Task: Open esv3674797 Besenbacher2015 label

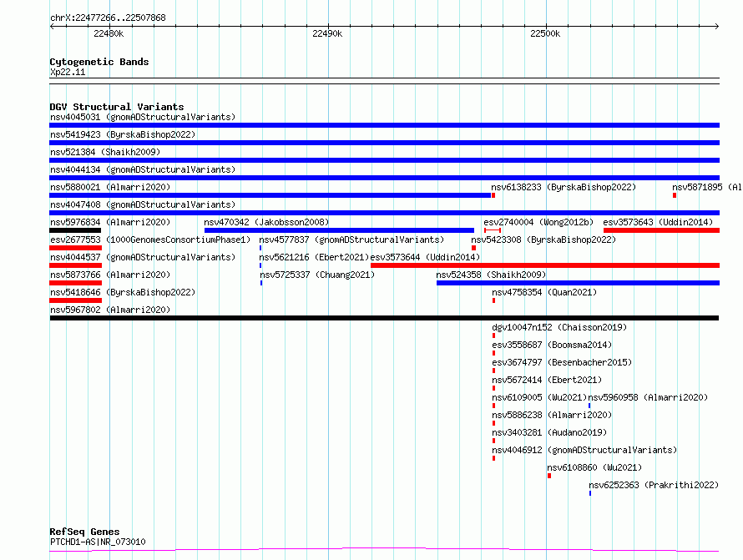Action: (x=562, y=362)
